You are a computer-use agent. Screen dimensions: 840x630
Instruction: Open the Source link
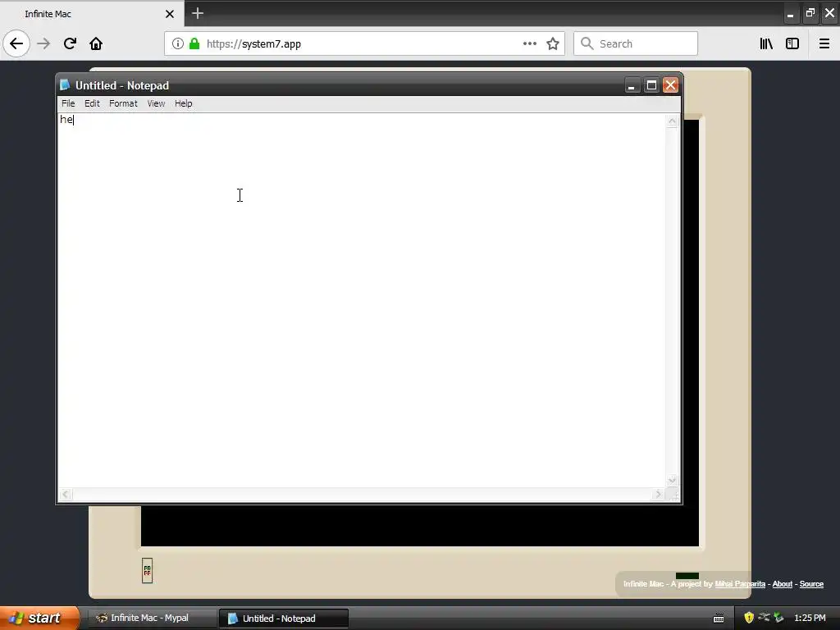tap(811, 584)
